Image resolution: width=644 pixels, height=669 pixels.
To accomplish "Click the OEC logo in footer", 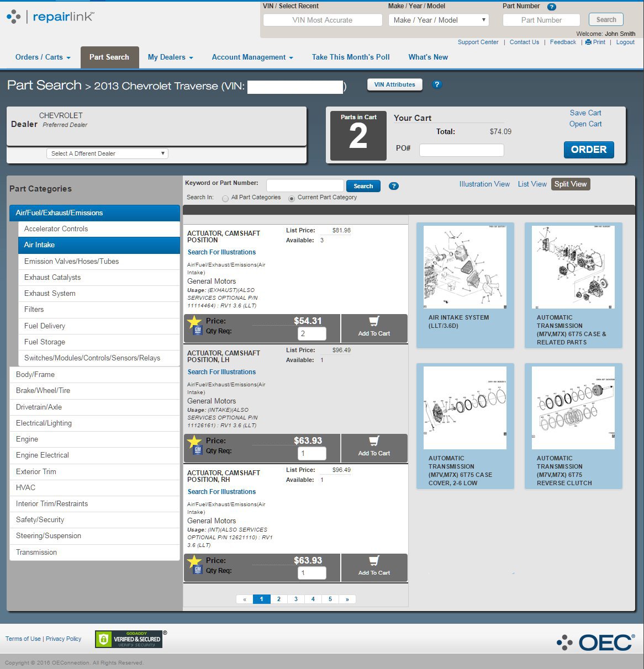I will [x=595, y=642].
